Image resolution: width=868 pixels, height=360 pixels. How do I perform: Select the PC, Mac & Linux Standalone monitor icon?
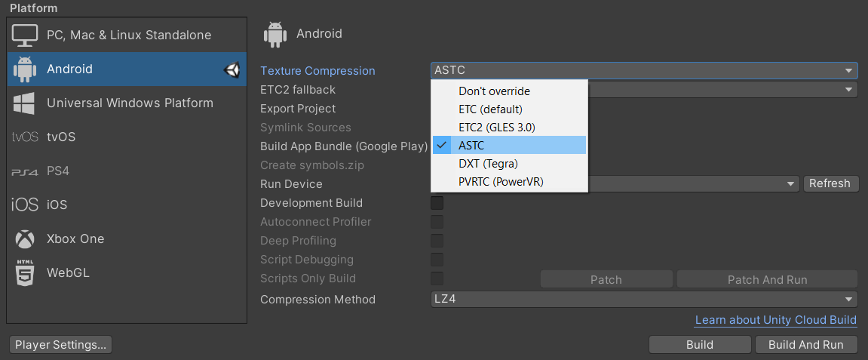25,35
